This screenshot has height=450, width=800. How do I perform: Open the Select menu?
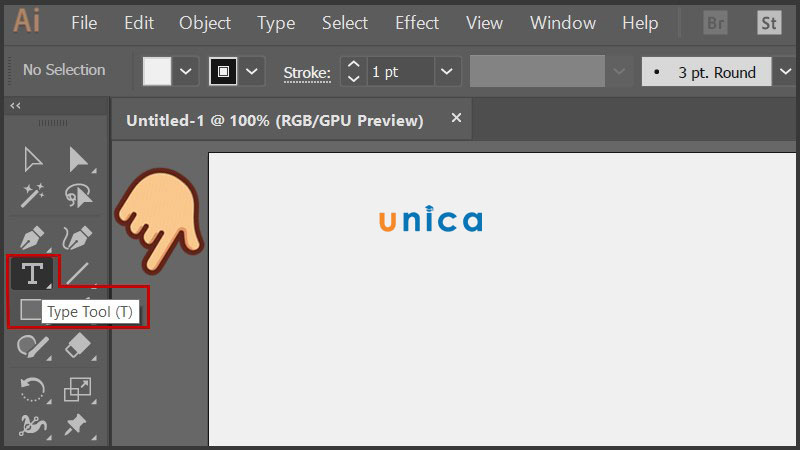click(x=345, y=23)
